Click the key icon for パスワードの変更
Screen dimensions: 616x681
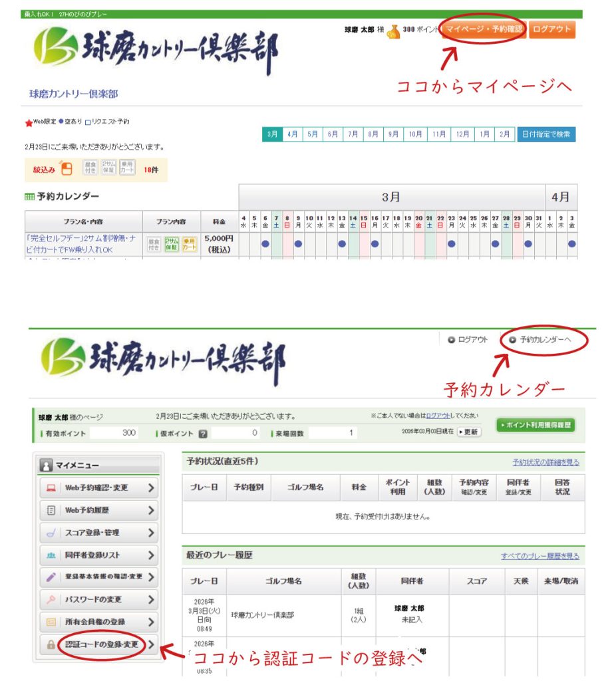coord(51,600)
